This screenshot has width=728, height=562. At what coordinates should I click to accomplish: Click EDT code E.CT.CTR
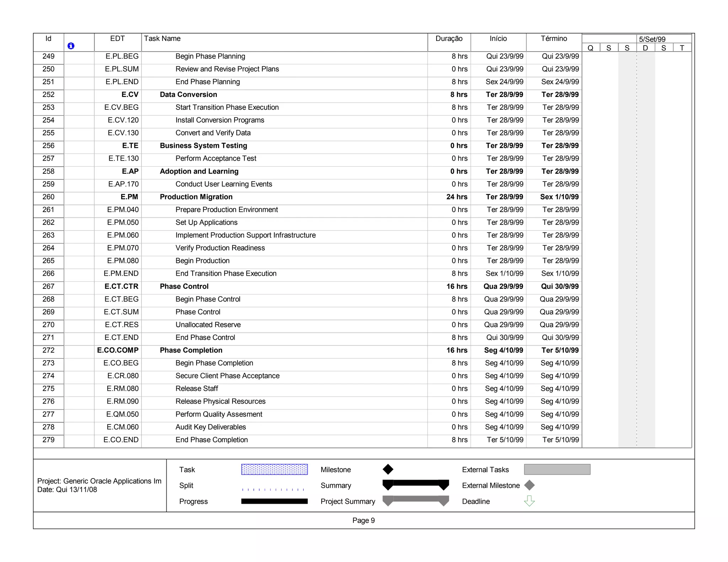click(x=121, y=287)
